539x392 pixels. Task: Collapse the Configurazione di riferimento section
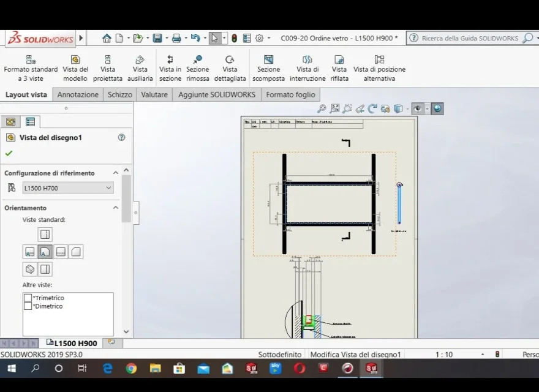116,173
